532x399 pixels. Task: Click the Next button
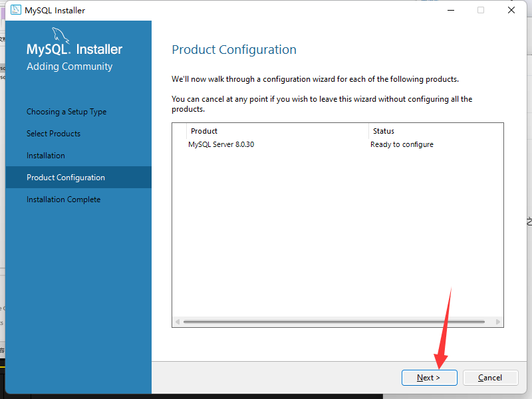click(429, 378)
